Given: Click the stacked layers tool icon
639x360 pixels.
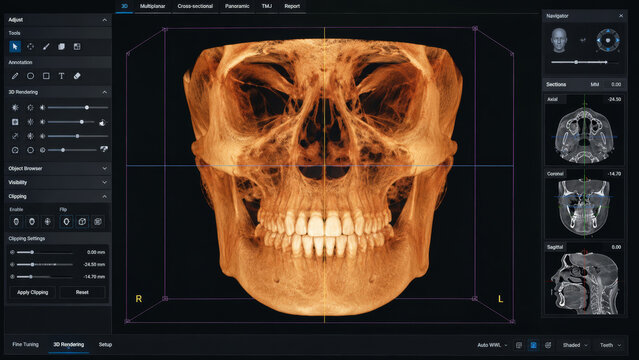Looking at the screenshot, I should tap(62, 46).
